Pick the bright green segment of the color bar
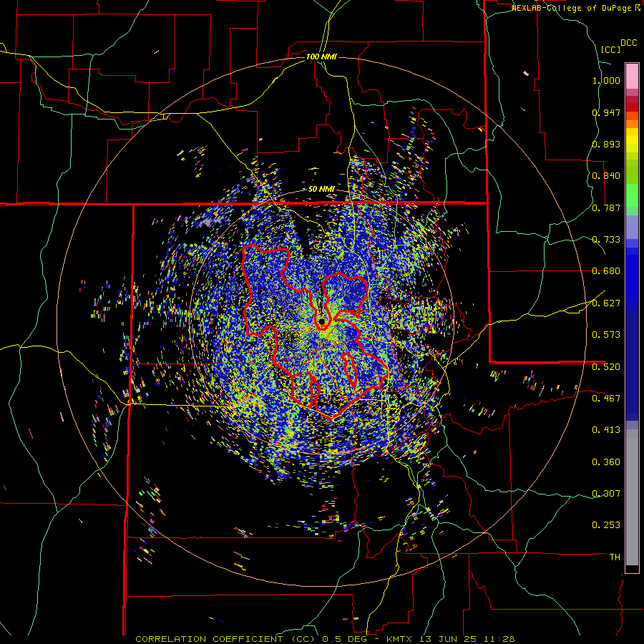 (x=632, y=195)
